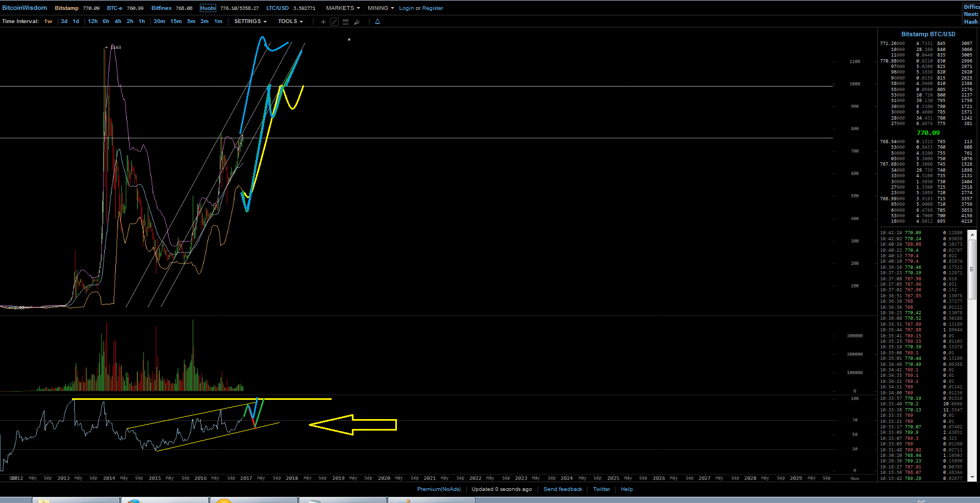
Task: Click the Next difficulty stats label
Action: (x=971, y=14)
